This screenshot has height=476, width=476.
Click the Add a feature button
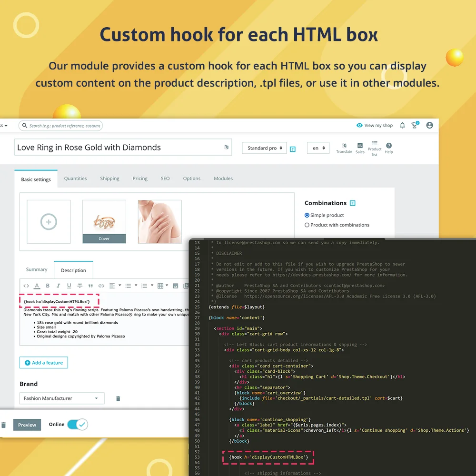pos(43,363)
